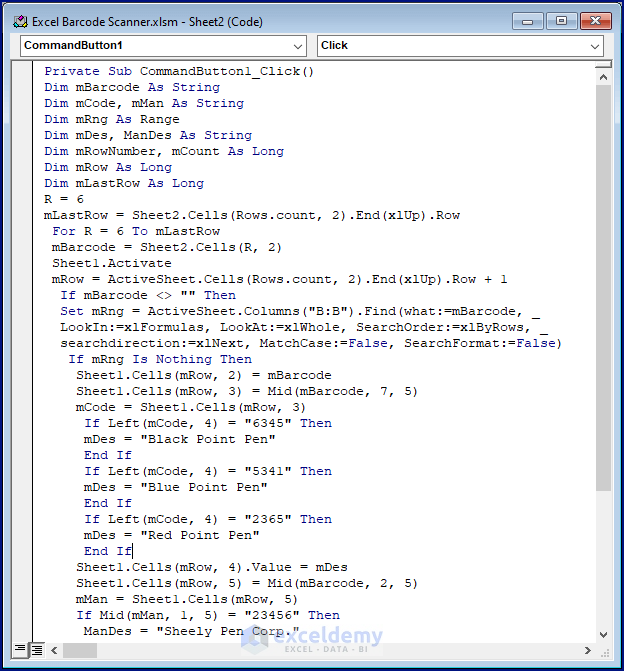Click line 'If mRng Is Nothing Then'
This screenshot has height=671, width=624.
160,359
